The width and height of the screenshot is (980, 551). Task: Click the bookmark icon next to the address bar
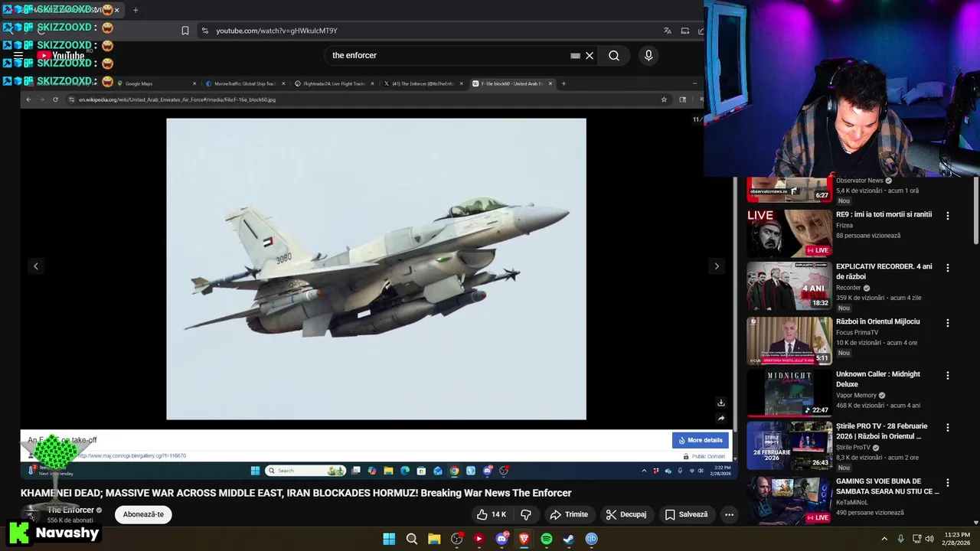tap(185, 31)
